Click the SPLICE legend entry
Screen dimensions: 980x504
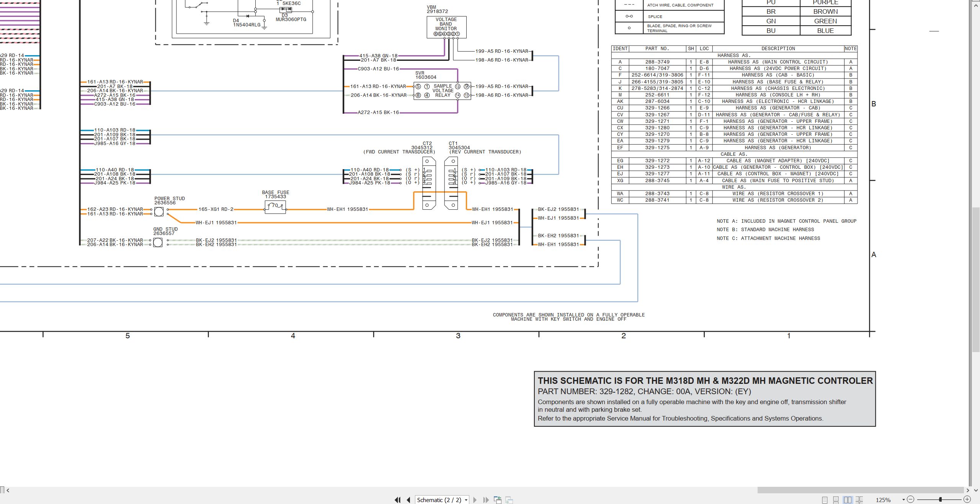(x=670, y=16)
